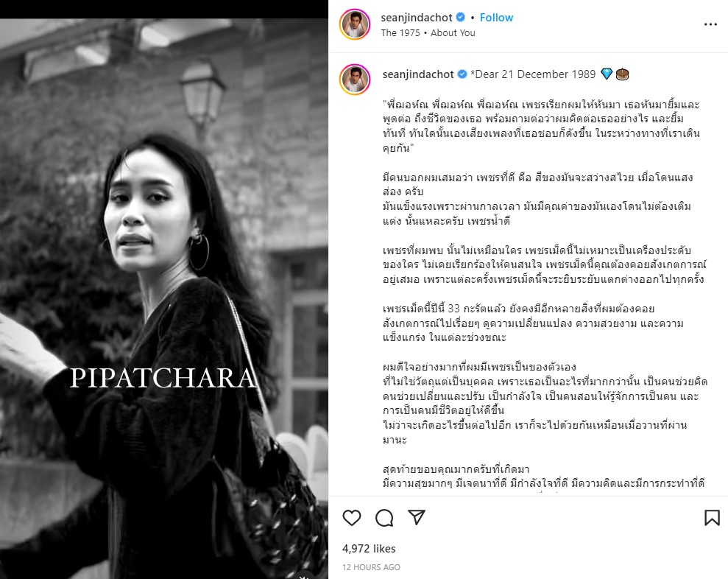
Task: View who liked via 4,972 likes
Action: pyautogui.click(x=369, y=549)
